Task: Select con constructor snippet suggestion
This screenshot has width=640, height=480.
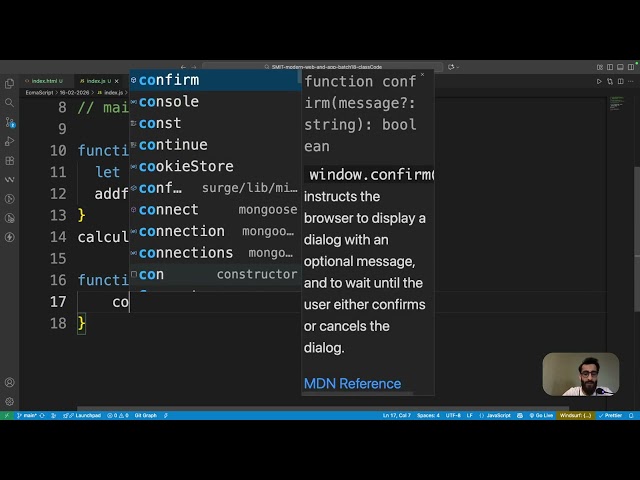Action: 215,275
